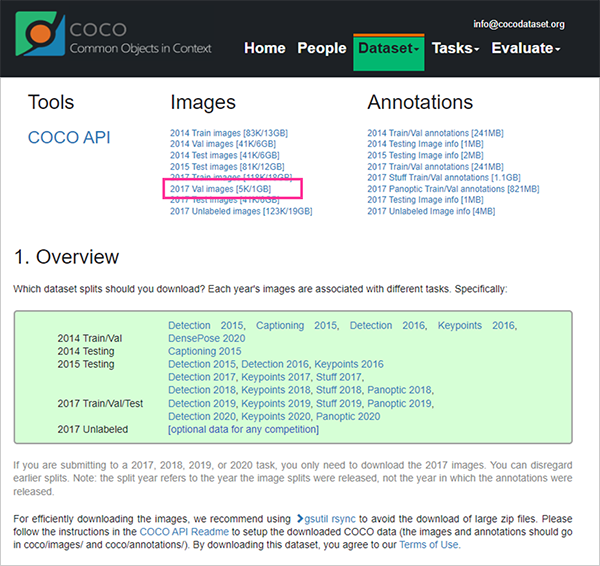Download 2017 Train/Val annotations [241MB]
Screen dimensions: 600x566
(x=435, y=167)
